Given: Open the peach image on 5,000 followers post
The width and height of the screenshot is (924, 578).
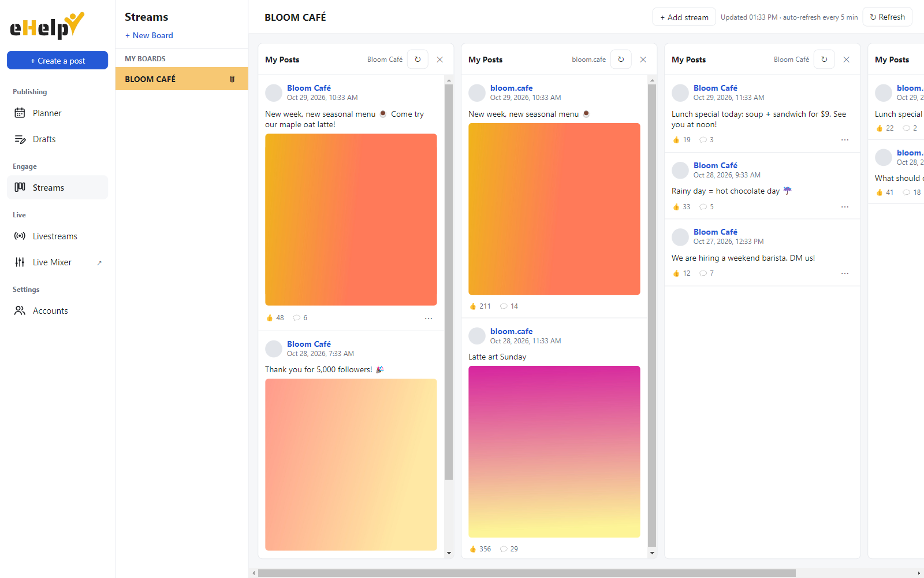Looking at the screenshot, I should click(351, 465).
